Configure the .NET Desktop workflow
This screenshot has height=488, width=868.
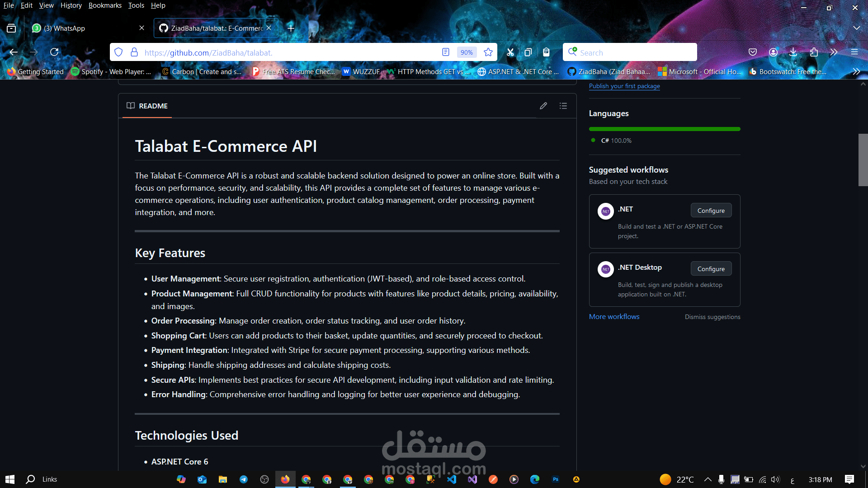coord(711,269)
